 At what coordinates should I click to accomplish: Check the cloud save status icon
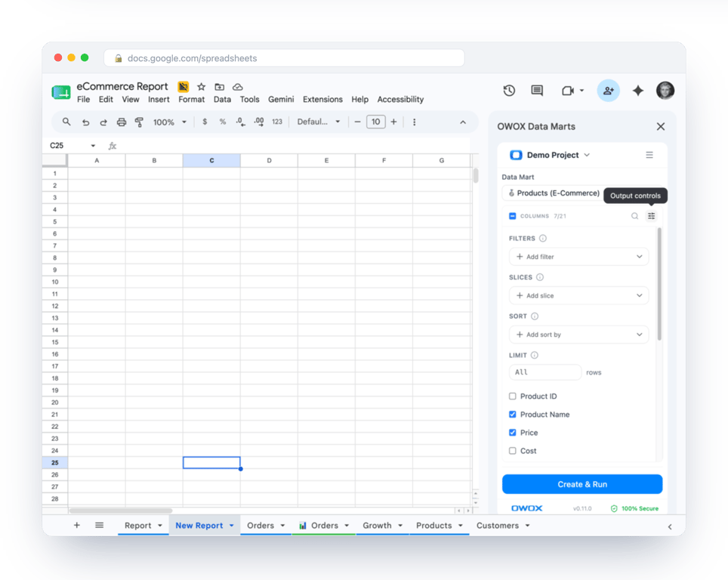(x=238, y=87)
